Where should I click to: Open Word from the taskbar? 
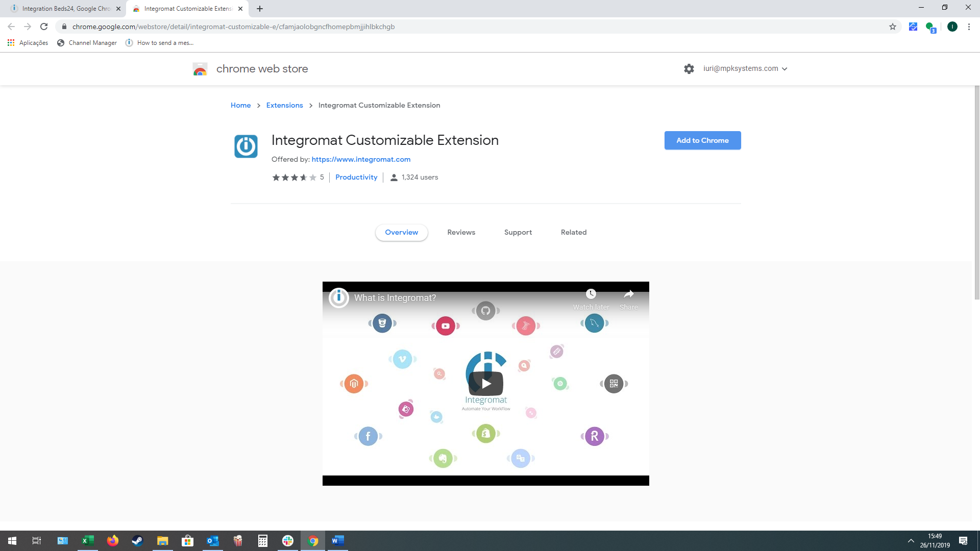(x=338, y=541)
